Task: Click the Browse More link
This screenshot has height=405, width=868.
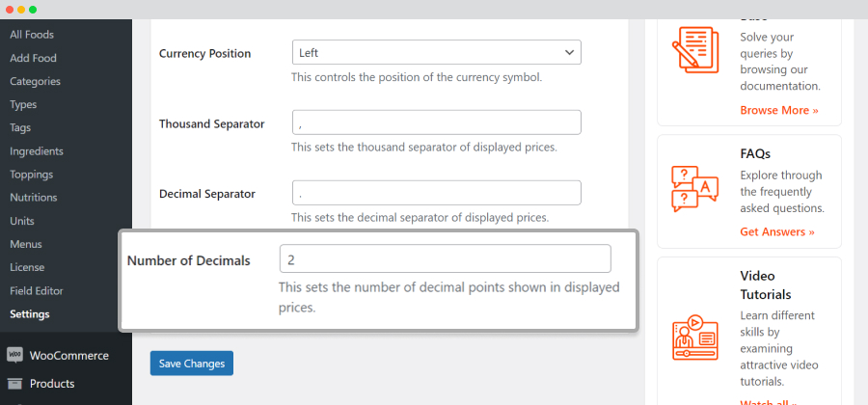Action: pyautogui.click(x=779, y=110)
